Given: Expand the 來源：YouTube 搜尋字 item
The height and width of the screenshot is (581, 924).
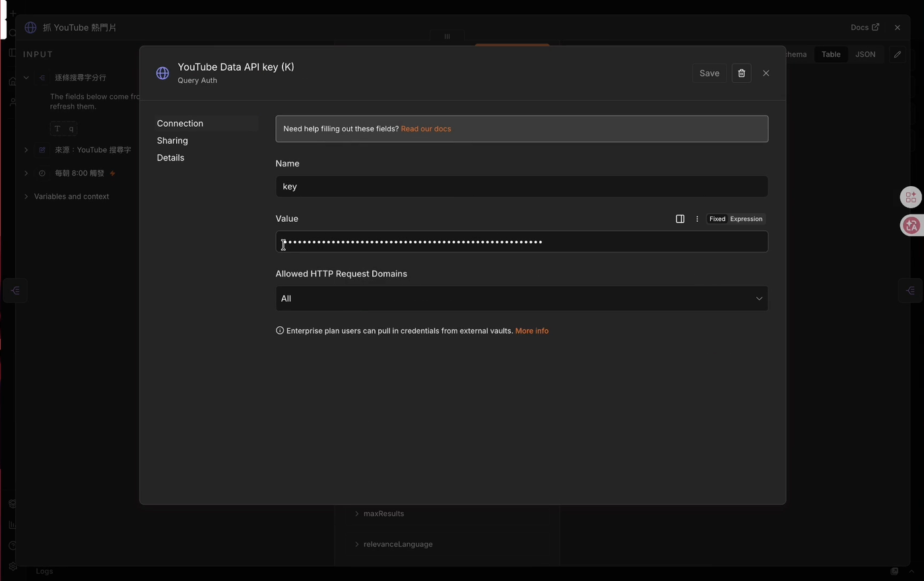Looking at the screenshot, I should coord(26,150).
